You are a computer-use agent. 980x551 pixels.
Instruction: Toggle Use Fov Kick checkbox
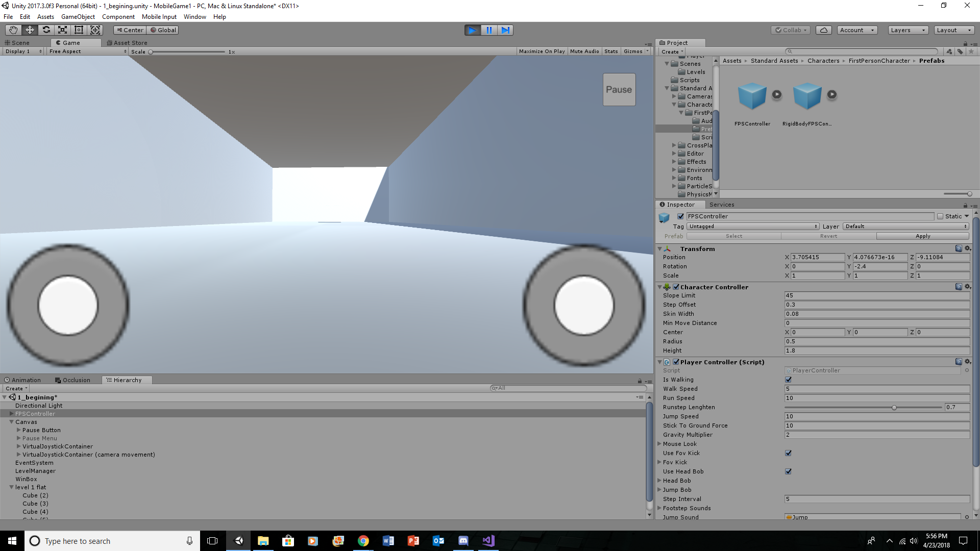pyautogui.click(x=789, y=453)
